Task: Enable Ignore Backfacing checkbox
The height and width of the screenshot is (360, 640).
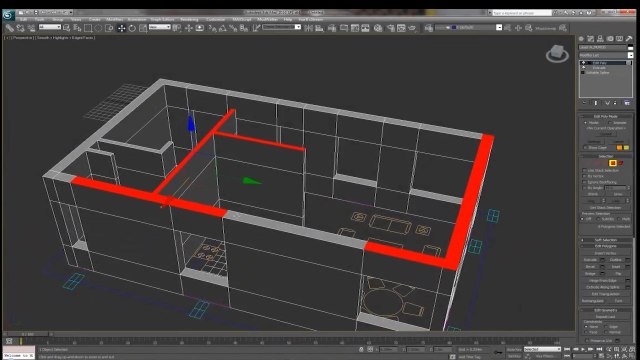Action: click(584, 182)
